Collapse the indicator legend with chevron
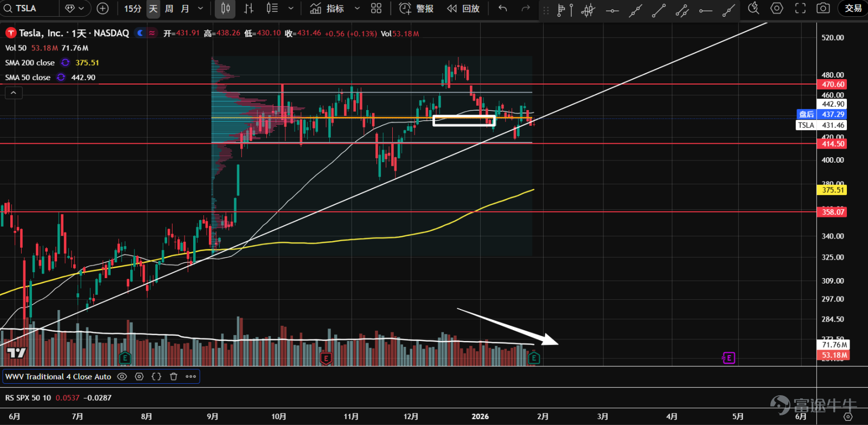Screen dimensions: 868x425 [x=14, y=93]
